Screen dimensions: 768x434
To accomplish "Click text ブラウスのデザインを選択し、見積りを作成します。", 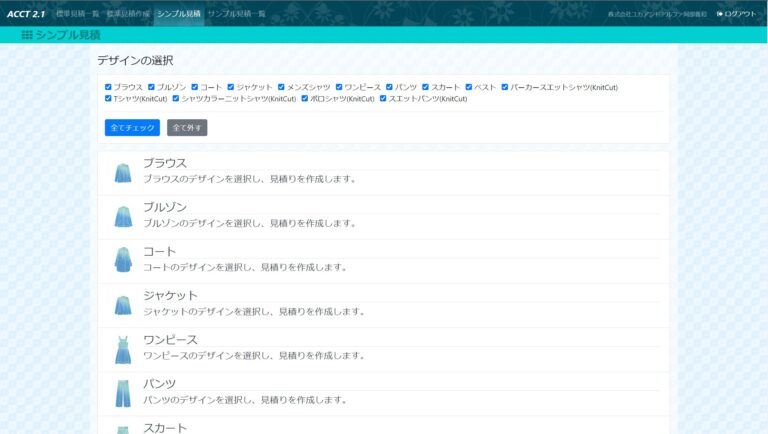I will click(250, 179).
